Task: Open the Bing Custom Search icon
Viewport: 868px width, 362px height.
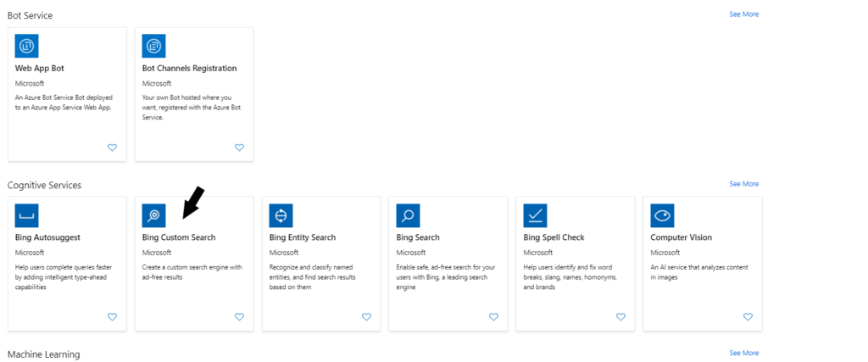Action: [x=154, y=215]
